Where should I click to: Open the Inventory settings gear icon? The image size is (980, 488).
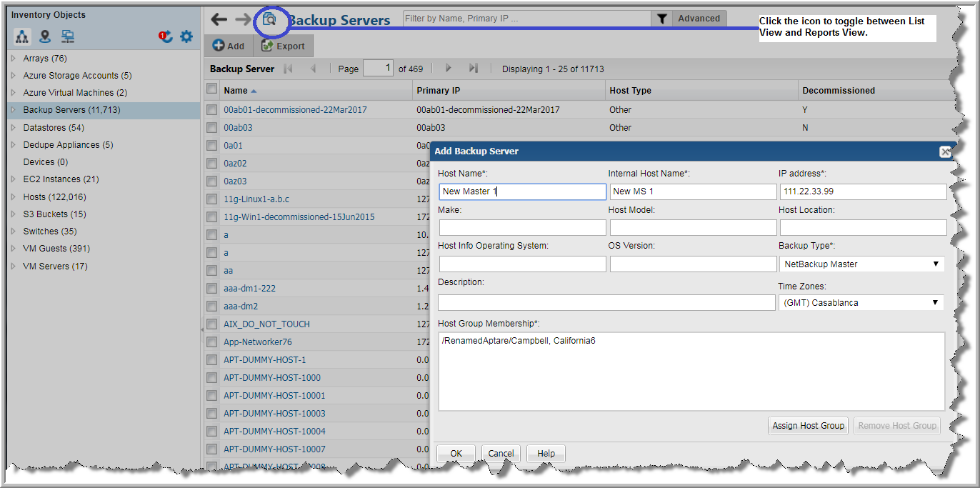(x=185, y=36)
